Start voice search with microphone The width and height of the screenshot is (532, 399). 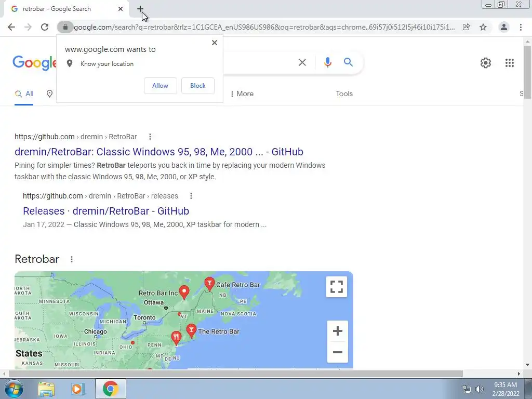(x=328, y=62)
